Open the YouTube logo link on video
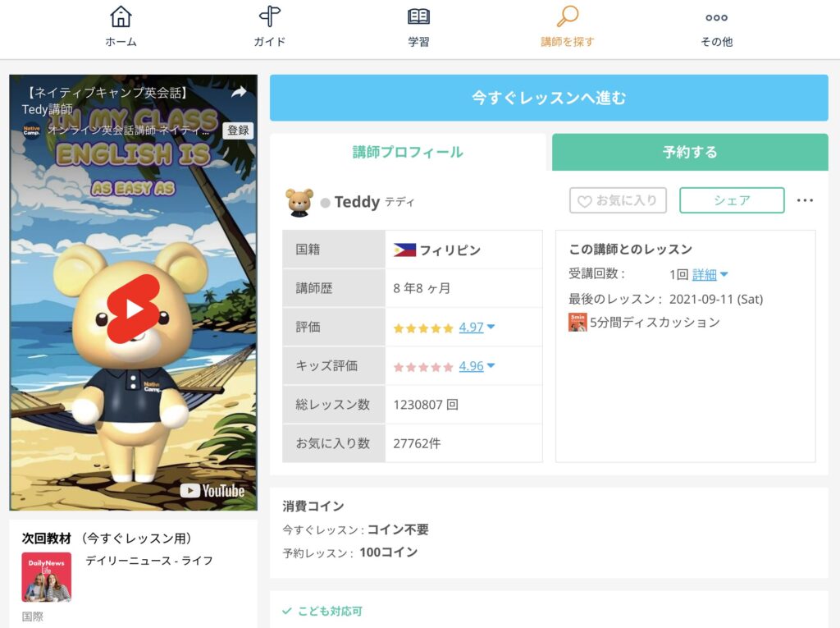This screenshot has height=628, width=840. (212, 491)
